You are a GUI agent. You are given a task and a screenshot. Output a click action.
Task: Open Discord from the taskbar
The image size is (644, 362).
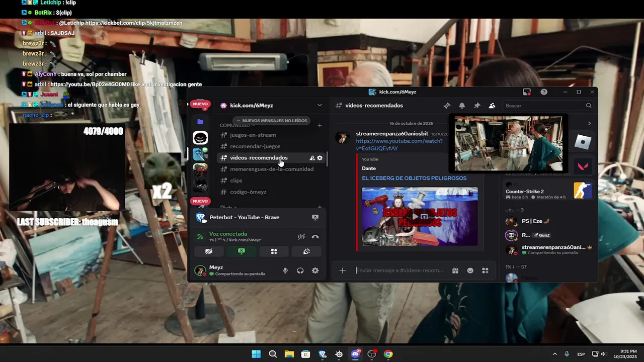[x=355, y=354]
